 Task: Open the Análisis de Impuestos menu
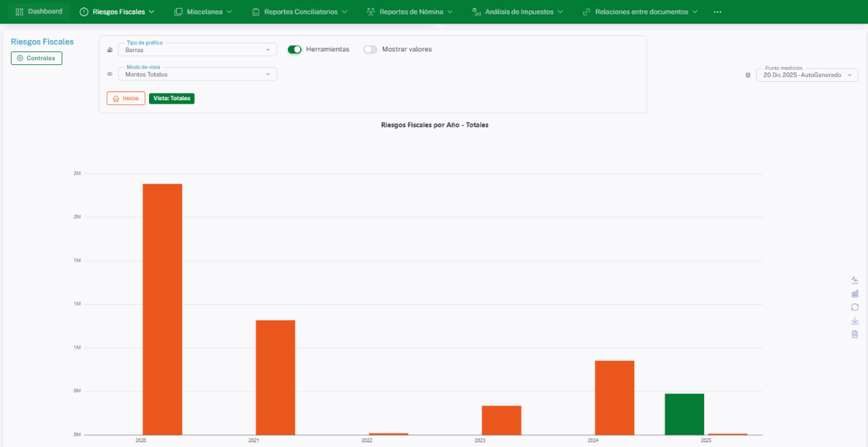pos(518,12)
